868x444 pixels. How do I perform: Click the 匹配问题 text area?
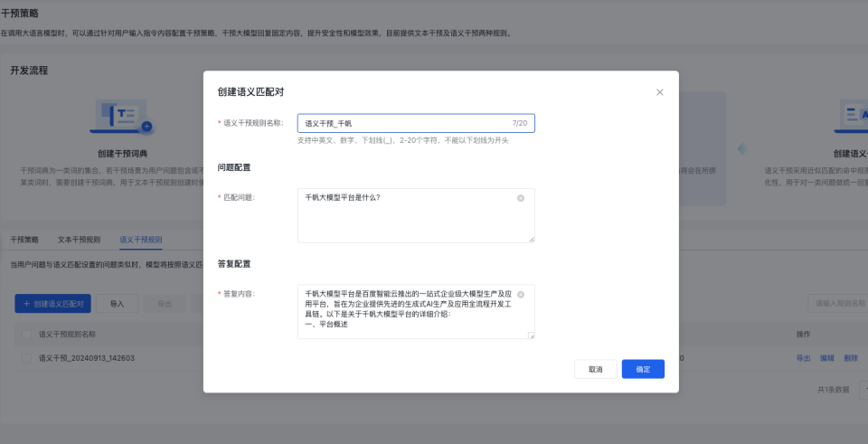point(416,215)
